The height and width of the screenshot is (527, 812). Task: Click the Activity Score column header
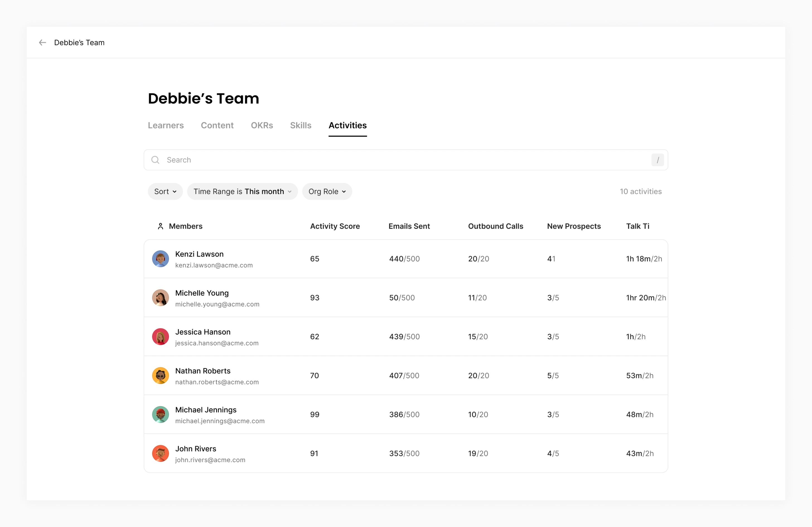[335, 226]
